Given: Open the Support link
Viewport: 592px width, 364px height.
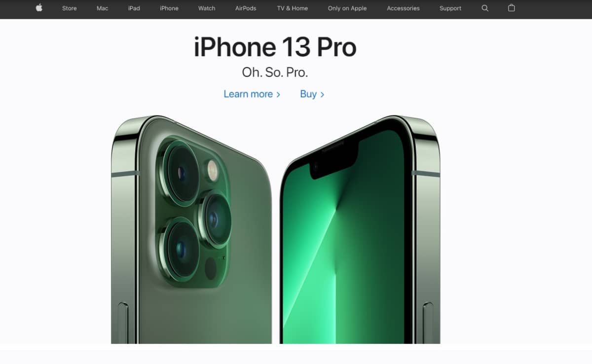Looking at the screenshot, I should [450, 8].
